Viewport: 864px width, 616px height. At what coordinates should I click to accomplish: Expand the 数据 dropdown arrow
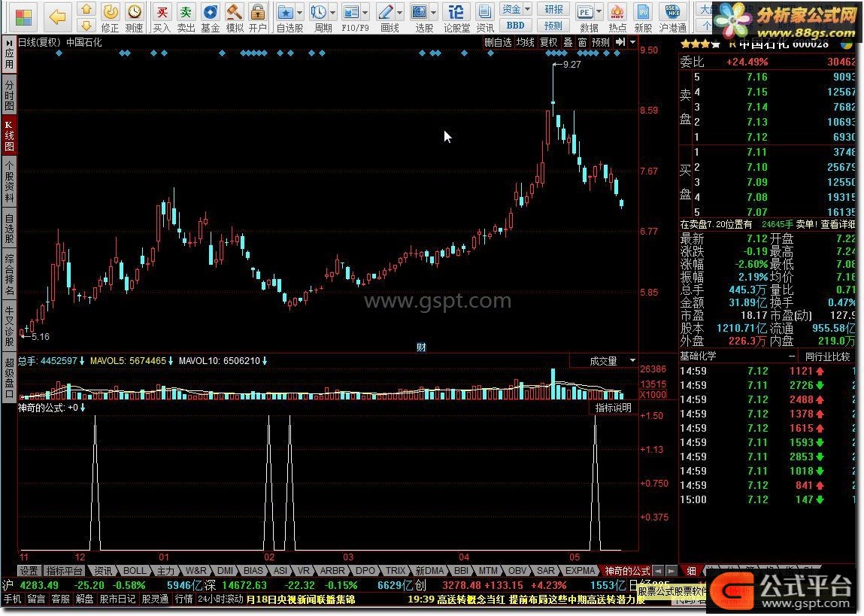coord(599,12)
